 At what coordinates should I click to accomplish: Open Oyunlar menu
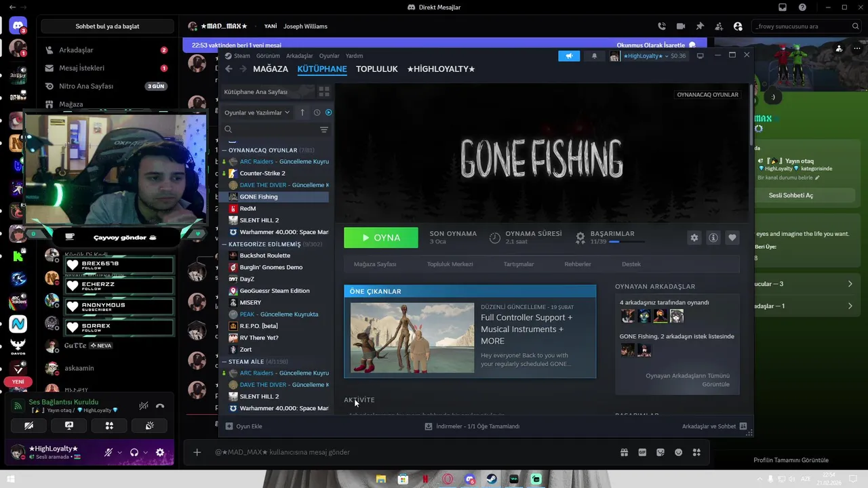pos(329,56)
